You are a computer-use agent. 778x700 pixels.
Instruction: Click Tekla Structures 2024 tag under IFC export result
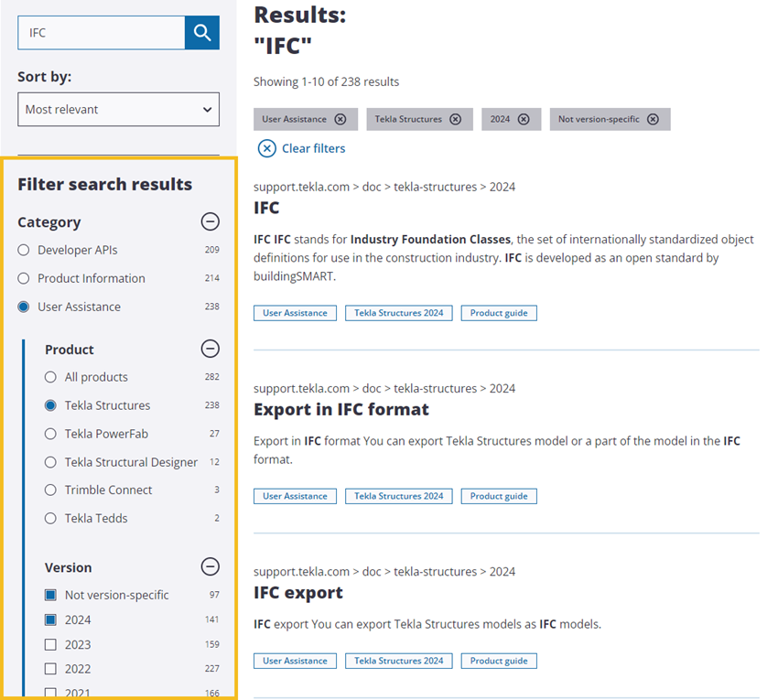pyautogui.click(x=399, y=661)
